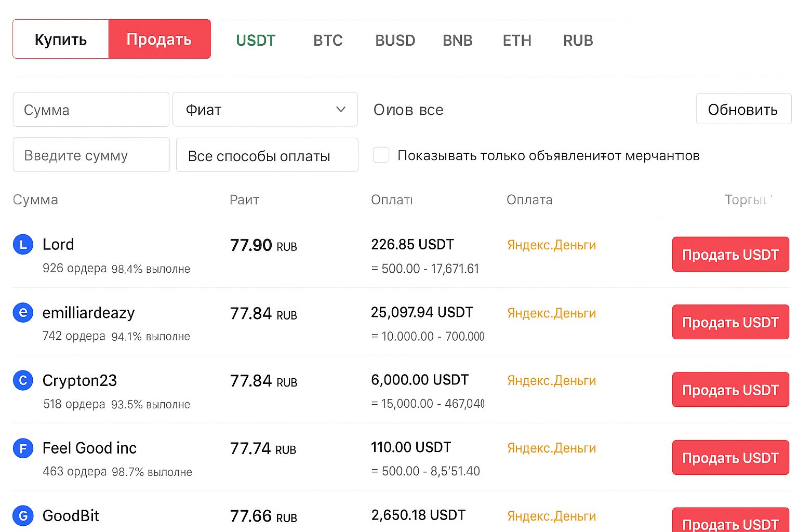Select the ETH currency tab
Screen dimensions: 798x532
point(517,40)
